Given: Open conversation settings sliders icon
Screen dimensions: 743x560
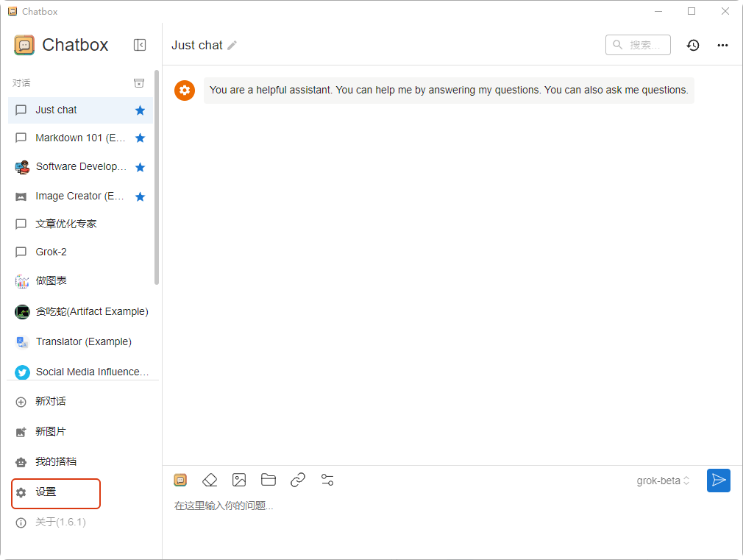Looking at the screenshot, I should (327, 480).
